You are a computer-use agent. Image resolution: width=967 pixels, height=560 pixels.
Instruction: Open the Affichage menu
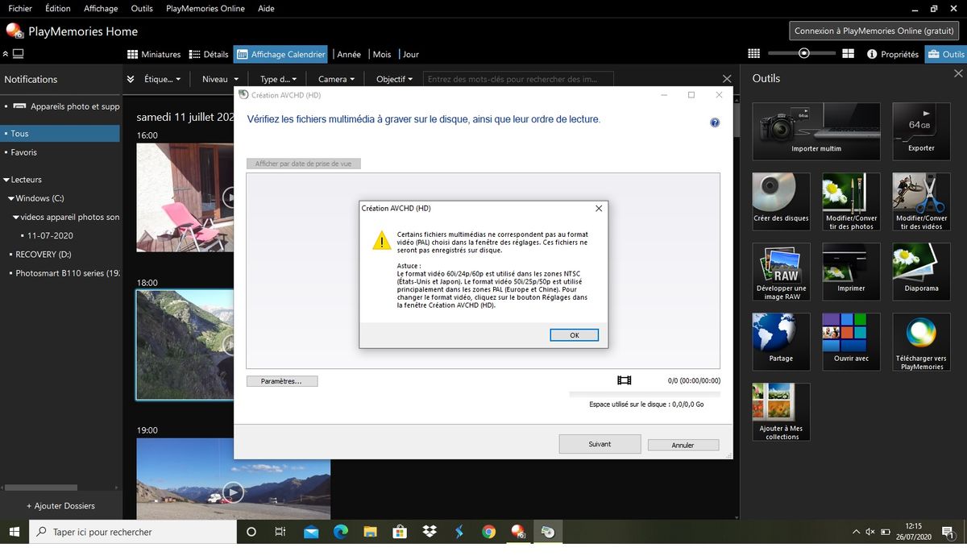101,8
